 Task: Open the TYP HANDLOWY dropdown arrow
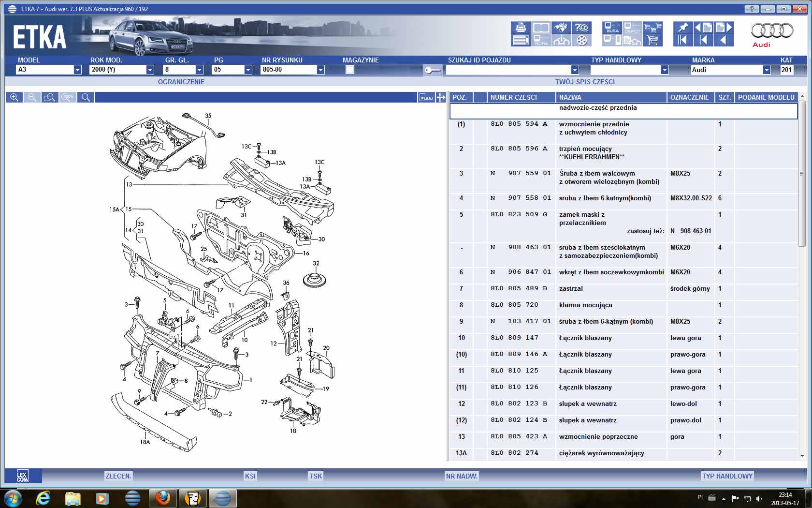[x=665, y=70]
